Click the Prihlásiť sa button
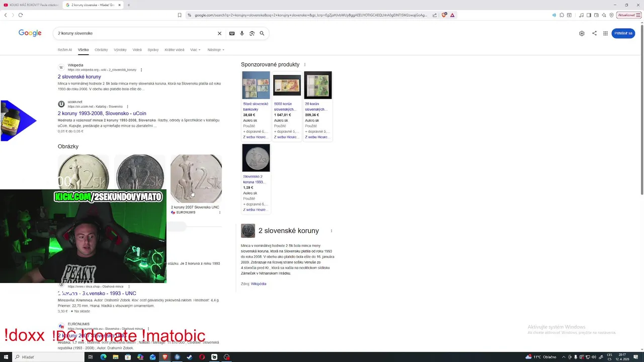 click(x=623, y=33)
